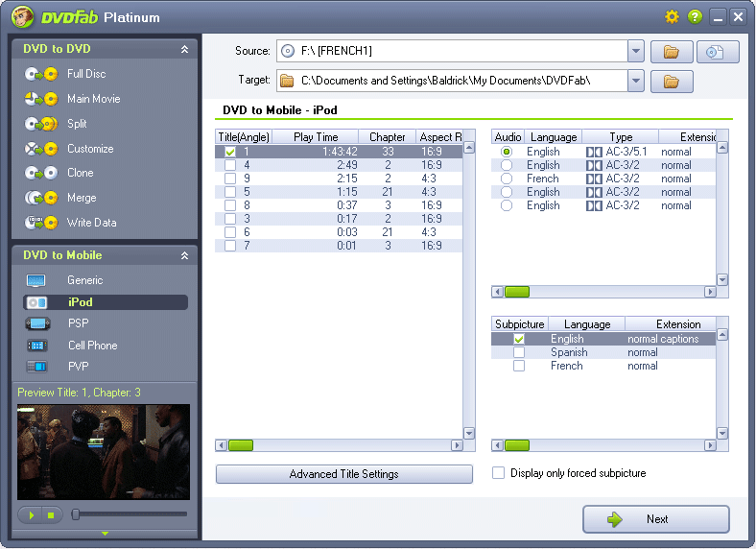Stop the preview video
The height and width of the screenshot is (549, 756).
tap(51, 515)
